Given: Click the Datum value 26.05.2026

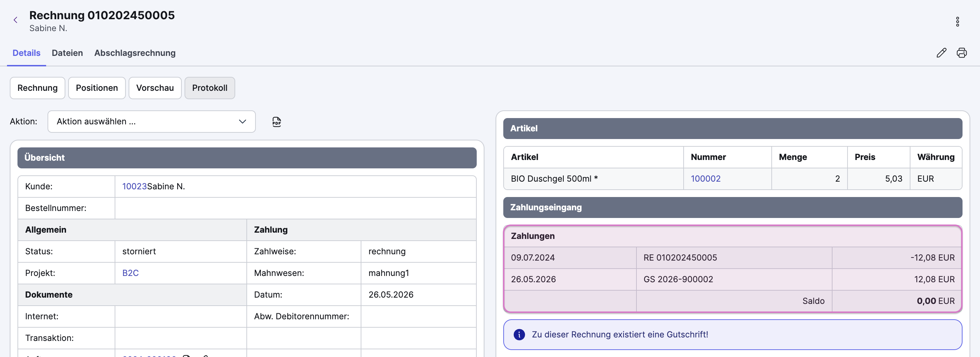Looking at the screenshot, I should pos(391,295).
